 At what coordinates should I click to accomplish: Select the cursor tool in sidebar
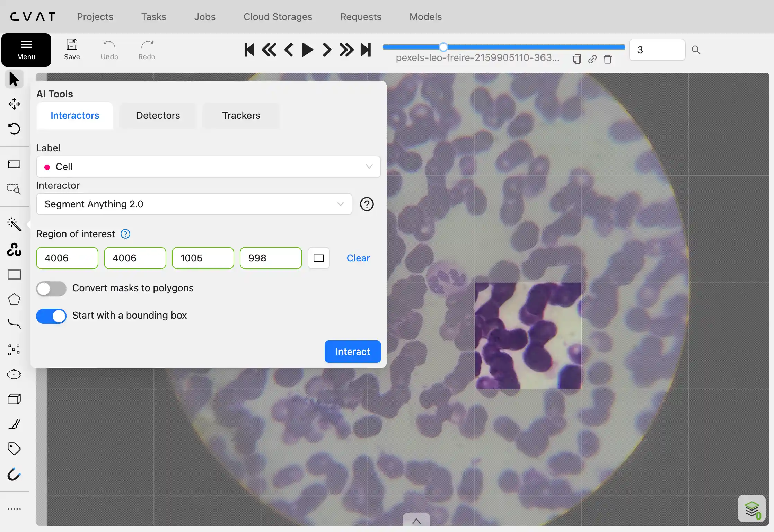(x=14, y=79)
